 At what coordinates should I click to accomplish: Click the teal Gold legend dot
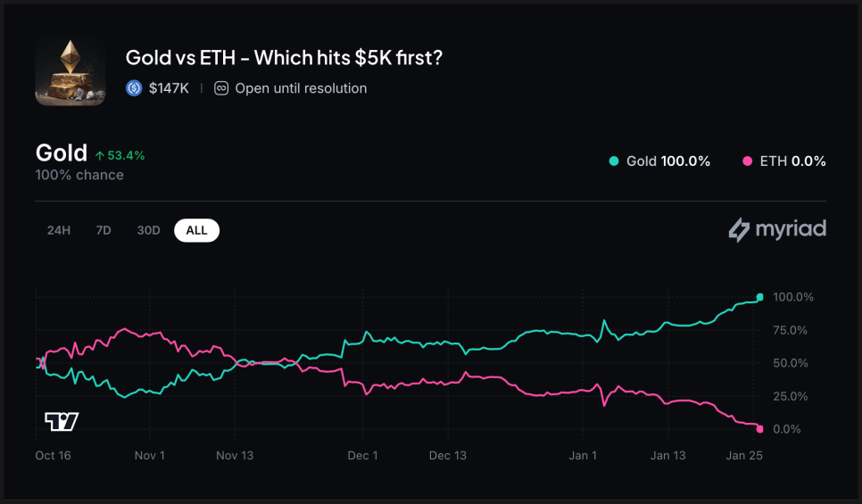pyautogui.click(x=614, y=161)
